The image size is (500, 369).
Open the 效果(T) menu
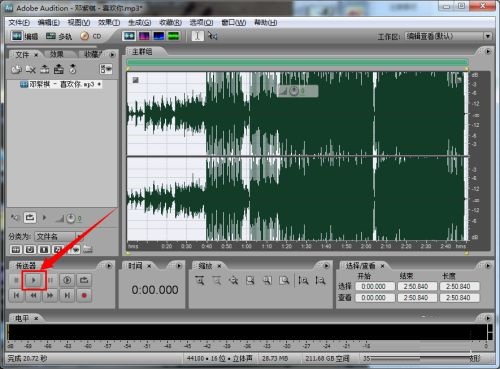tap(109, 23)
